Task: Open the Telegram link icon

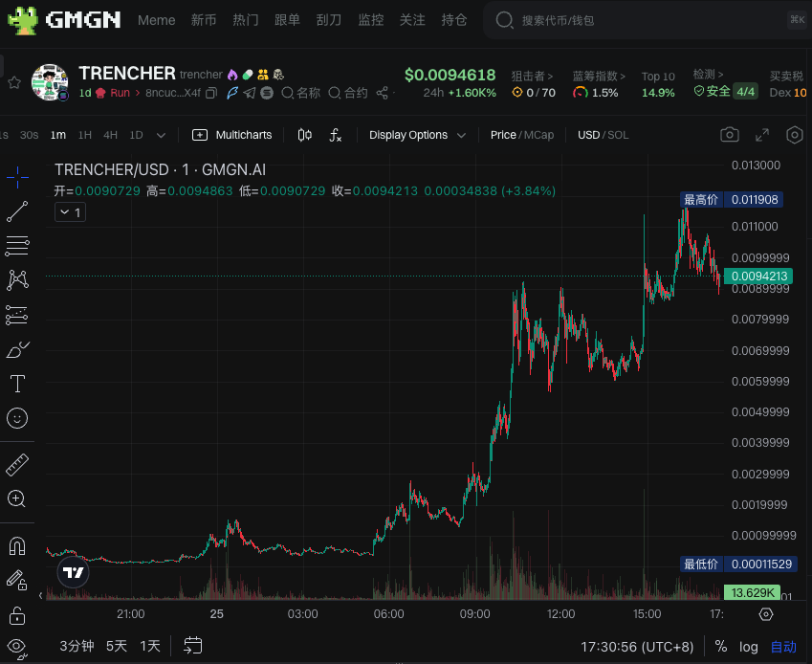Action: click(x=250, y=93)
